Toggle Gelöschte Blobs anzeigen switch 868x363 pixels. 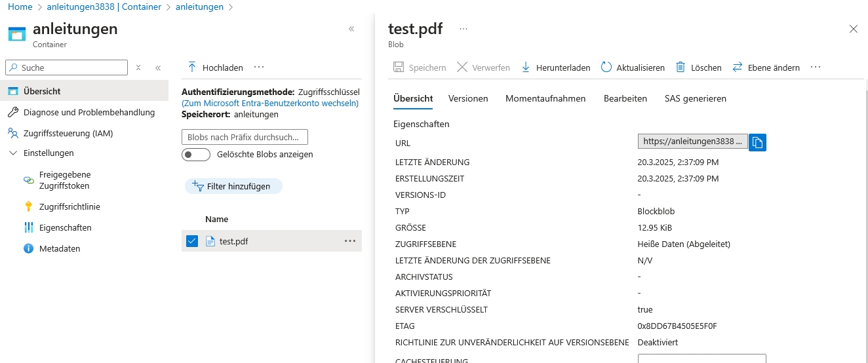pyautogui.click(x=195, y=155)
